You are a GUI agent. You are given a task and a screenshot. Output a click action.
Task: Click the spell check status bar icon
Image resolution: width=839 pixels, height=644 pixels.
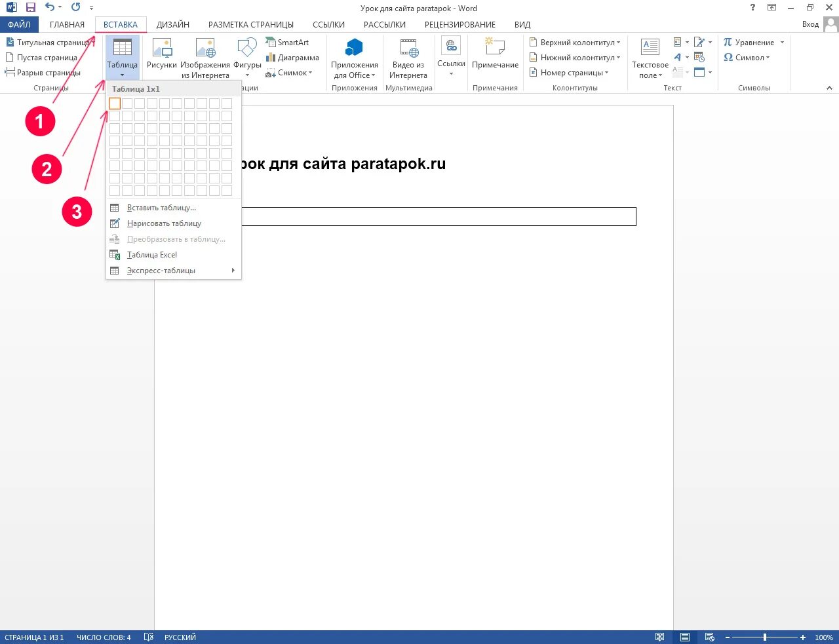(x=149, y=637)
